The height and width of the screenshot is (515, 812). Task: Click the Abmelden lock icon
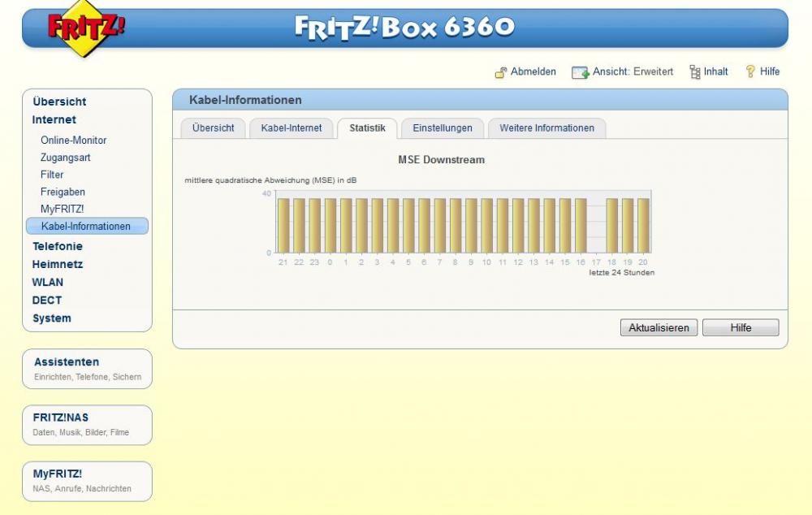pos(501,72)
